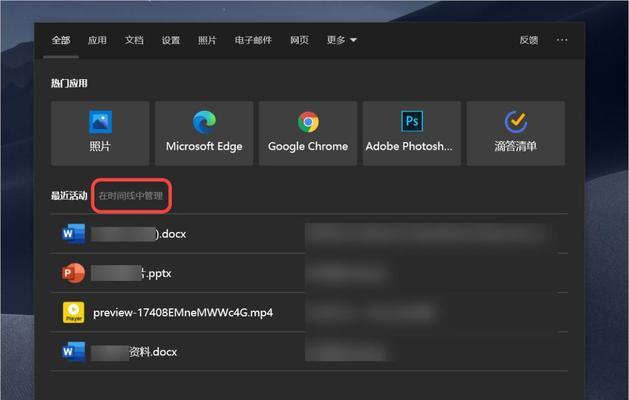629x400 pixels.
Task: Open the 照片 app tile
Action: pyautogui.click(x=100, y=133)
